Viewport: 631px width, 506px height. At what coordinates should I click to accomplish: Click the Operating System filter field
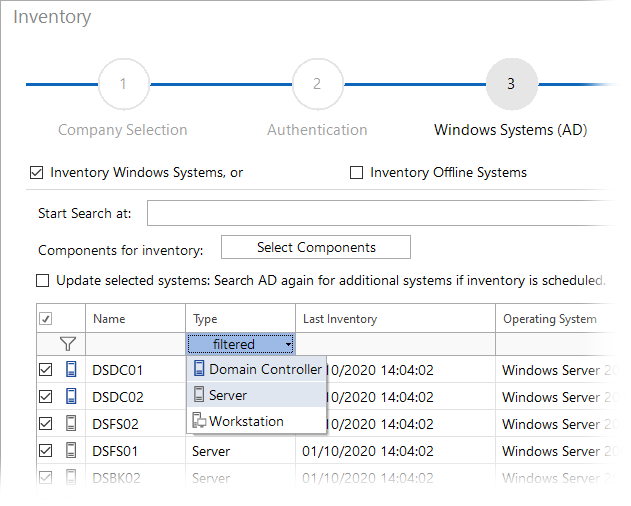click(559, 344)
